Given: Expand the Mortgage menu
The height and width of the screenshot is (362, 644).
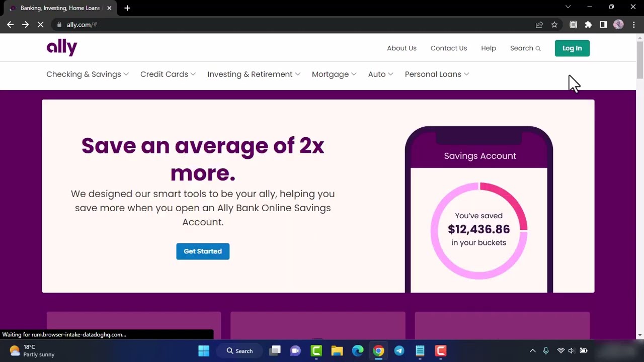Looking at the screenshot, I should coord(334,74).
